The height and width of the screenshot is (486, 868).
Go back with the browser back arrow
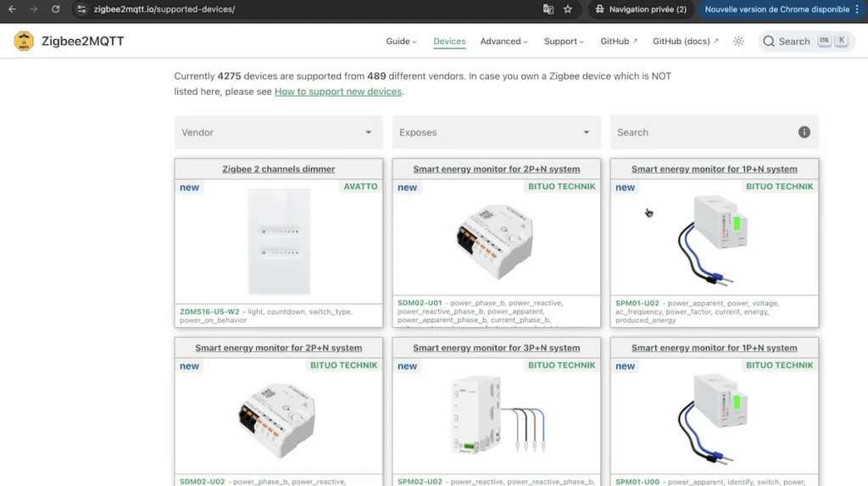tap(12, 9)
